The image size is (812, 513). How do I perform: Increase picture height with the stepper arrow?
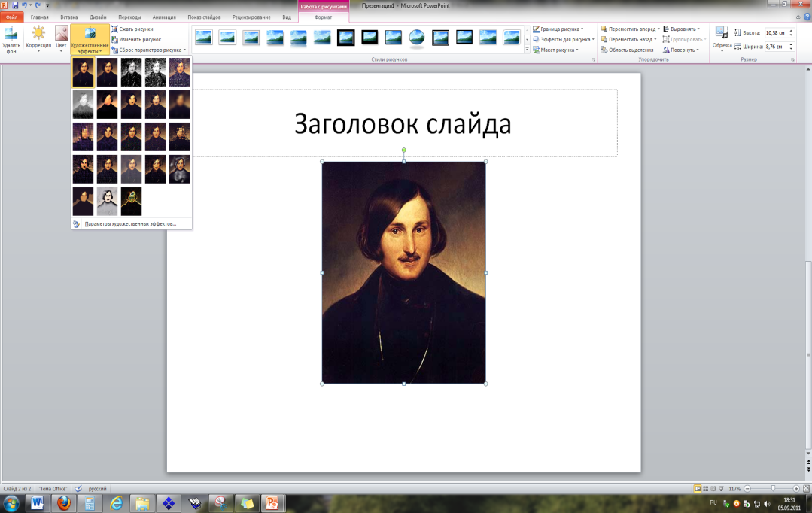791,31
